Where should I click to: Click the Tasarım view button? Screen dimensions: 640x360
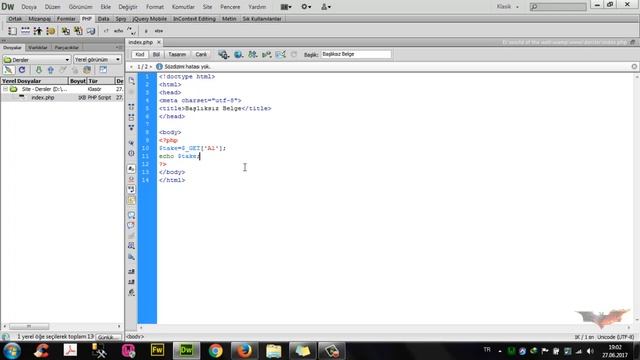[x=177, y=54]
